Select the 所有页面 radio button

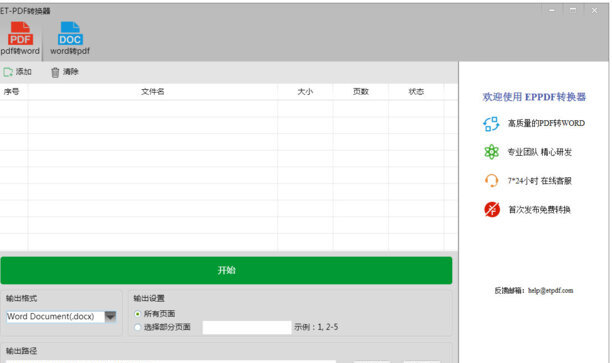tap(137, 314)
